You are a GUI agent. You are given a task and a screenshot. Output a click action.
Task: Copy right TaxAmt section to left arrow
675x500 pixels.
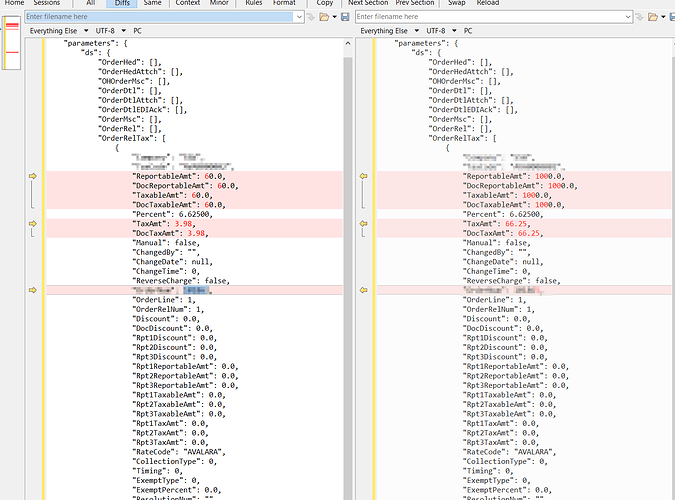coord(364,224)
